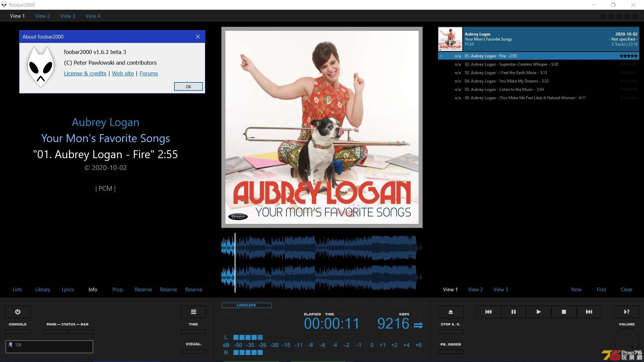The image size is (644, 362).
Task: Pause playback
Action: pyautogui.click(x=514, y=312)
